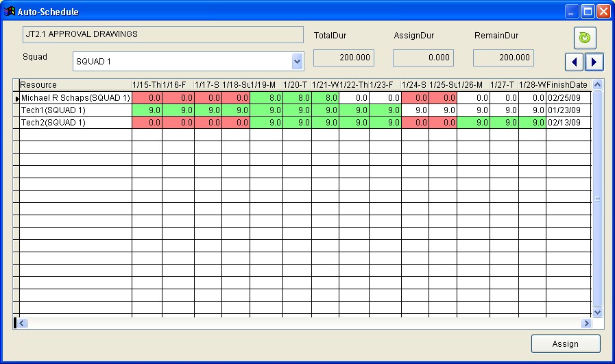
Task: Click the previous (left arrow) navigation button
Action: 574,62
